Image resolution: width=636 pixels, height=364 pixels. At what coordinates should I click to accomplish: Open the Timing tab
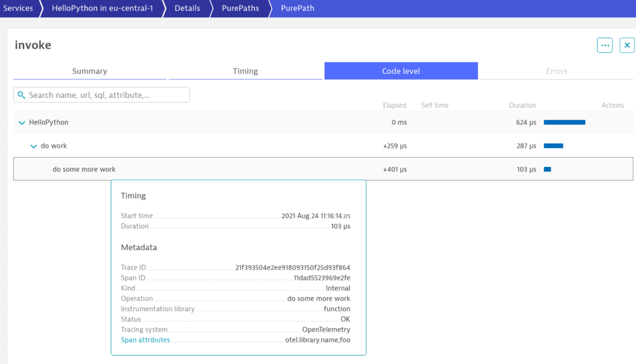[245, 71]
